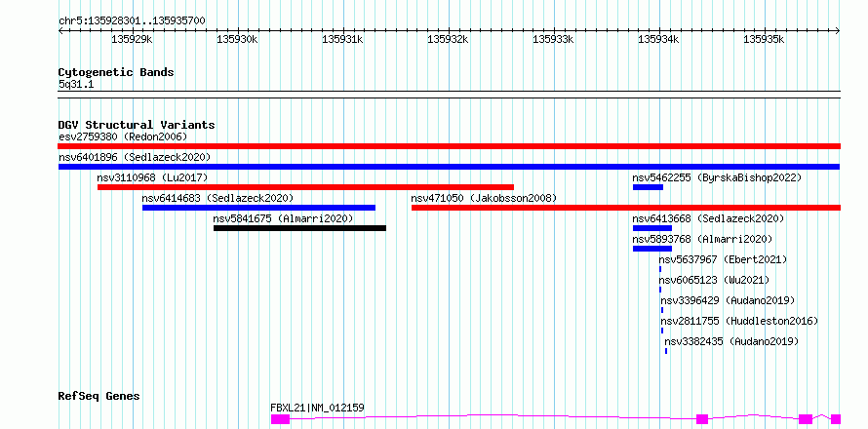Open the nsv2811755 (Huddleston2016) label
The image size is (868, 429).
tap(739, 321)
